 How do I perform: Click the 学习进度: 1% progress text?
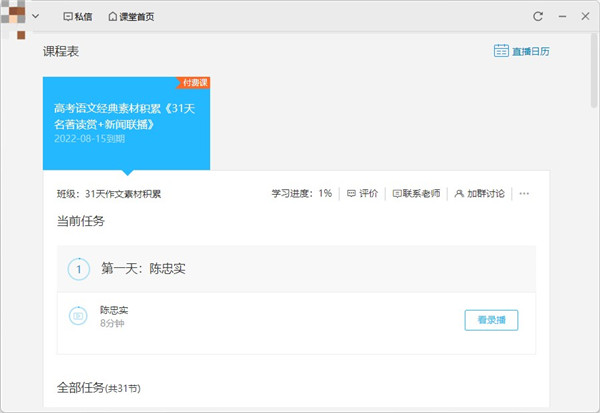pos(302,193)
